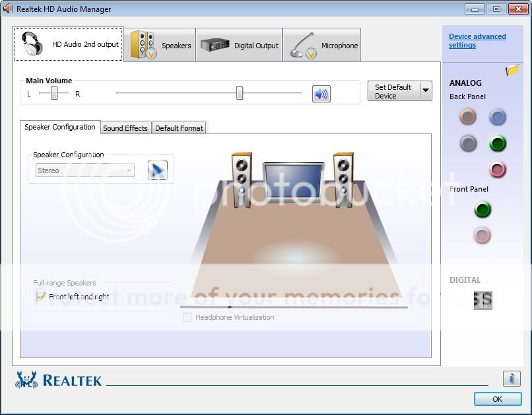Expand the Set Default Device arrow
This screenshot has width=532, height=415.
click(426, 91)
